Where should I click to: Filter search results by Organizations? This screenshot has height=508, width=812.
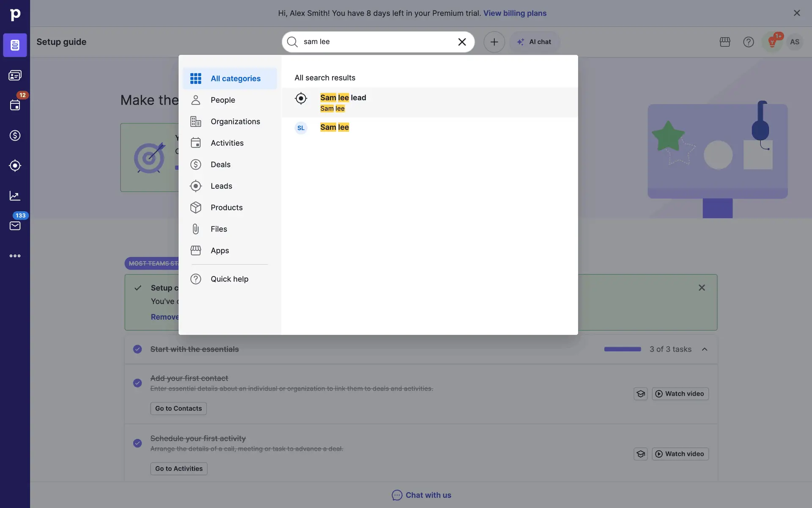click(235, 121)
